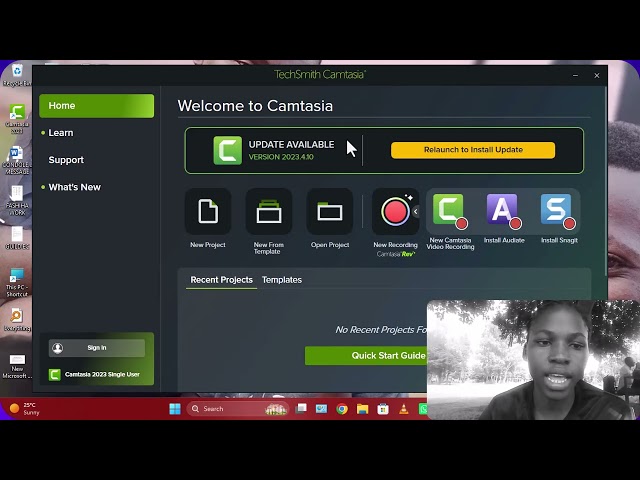This screenshot has height=480, width=640.
Task: Select the Home sidebar item
Action: point(97,106)
